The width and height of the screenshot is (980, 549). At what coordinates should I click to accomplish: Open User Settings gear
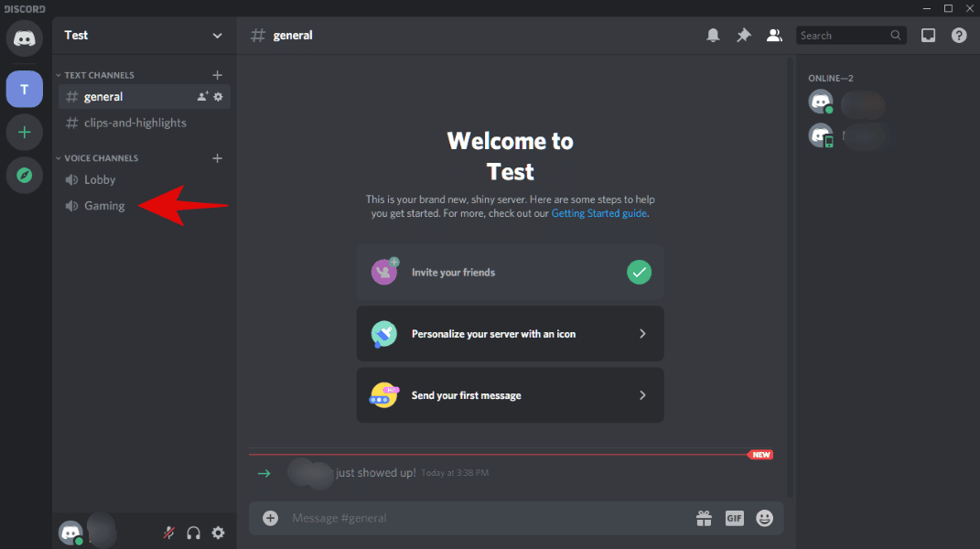click(218, 533)
